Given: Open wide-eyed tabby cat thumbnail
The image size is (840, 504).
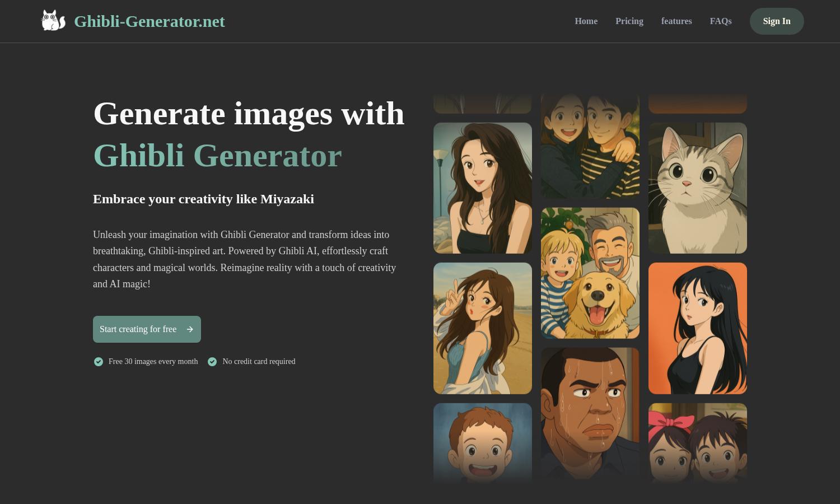Looking at the screenshot, I should point(698,188).
